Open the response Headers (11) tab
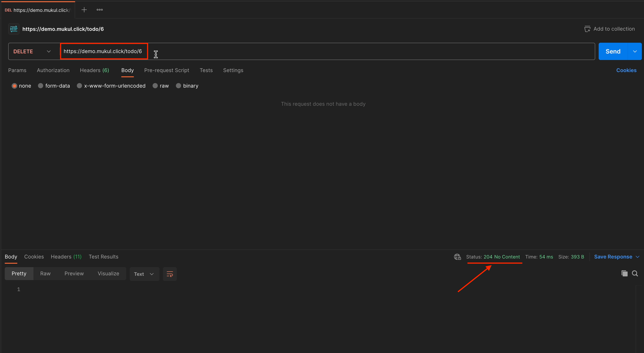Viewport: 644px width, 353px height. click(66, 257)
